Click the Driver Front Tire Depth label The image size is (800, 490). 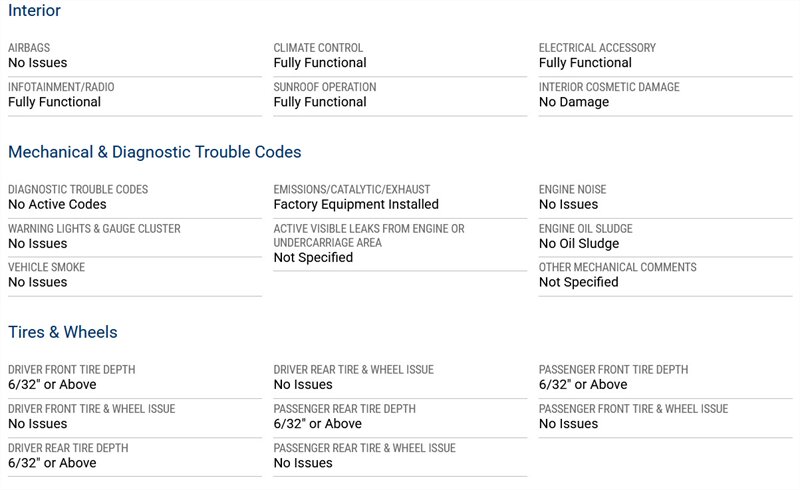click(71, 369)
